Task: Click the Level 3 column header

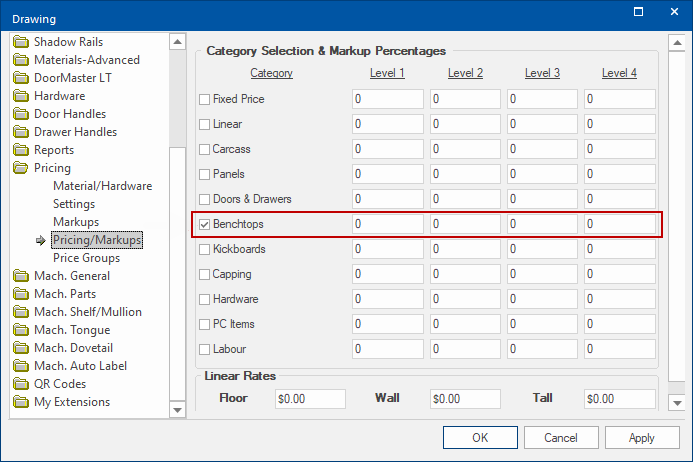Action: [542, 73]
